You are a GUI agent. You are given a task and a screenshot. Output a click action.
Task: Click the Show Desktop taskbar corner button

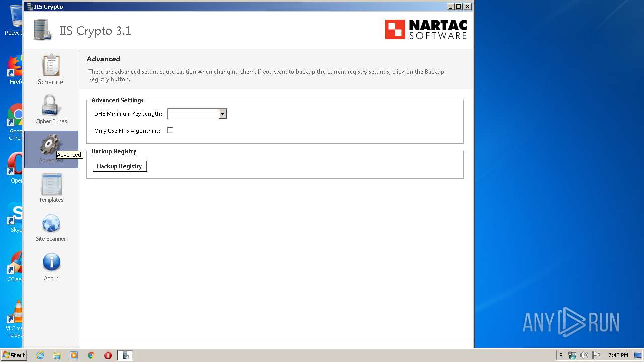(638, 355)
